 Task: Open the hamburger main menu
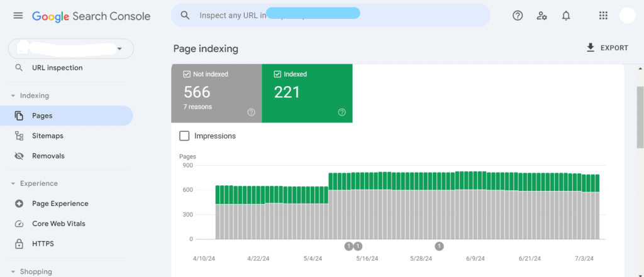pyautogui.click(x=18, y=16)
